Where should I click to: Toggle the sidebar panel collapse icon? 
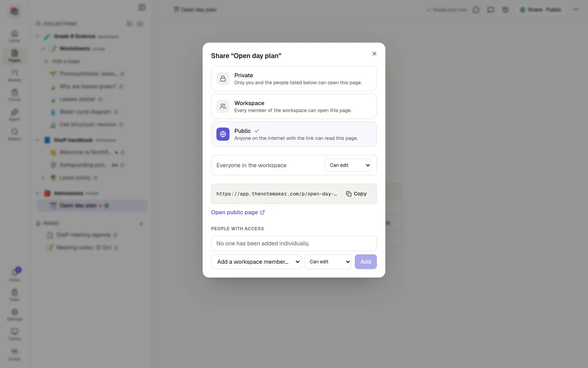[x=142, y=7]
